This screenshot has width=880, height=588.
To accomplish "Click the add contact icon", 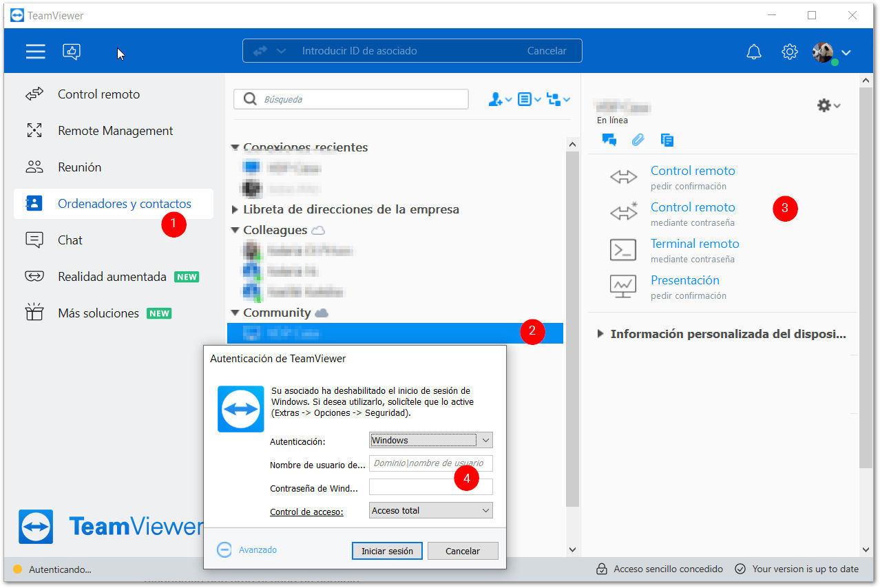I will coord(496,100).
